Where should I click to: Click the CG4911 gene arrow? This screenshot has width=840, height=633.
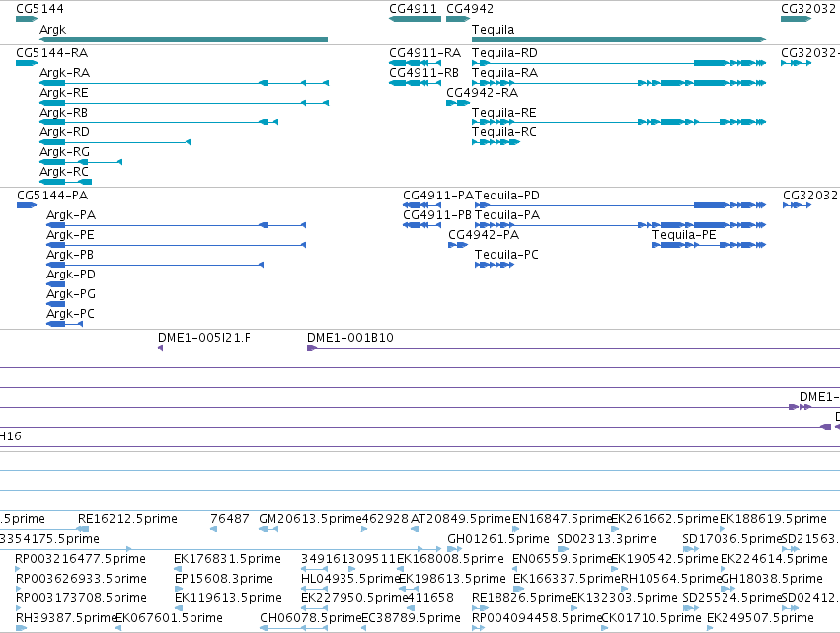point(416,19)
